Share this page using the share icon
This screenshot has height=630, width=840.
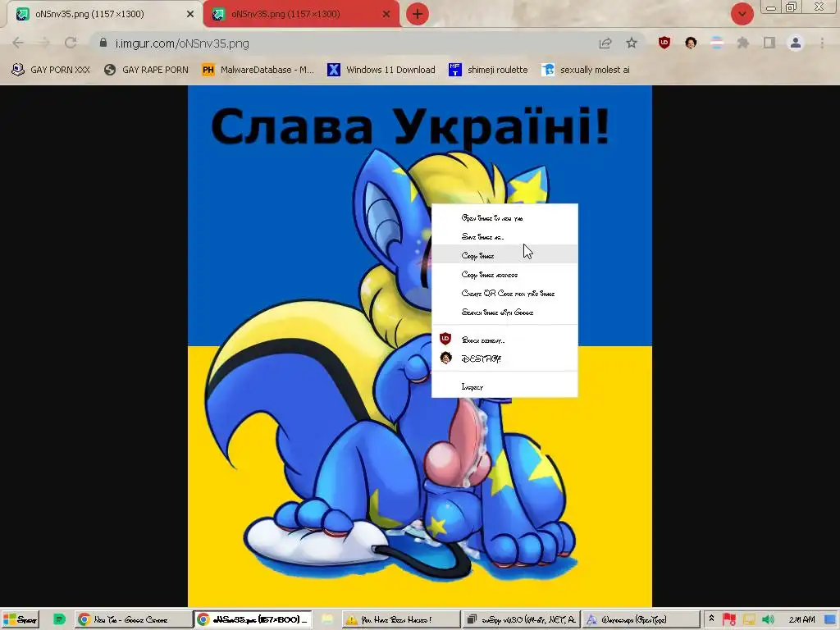pyautogui.click(x=605, y=43)
